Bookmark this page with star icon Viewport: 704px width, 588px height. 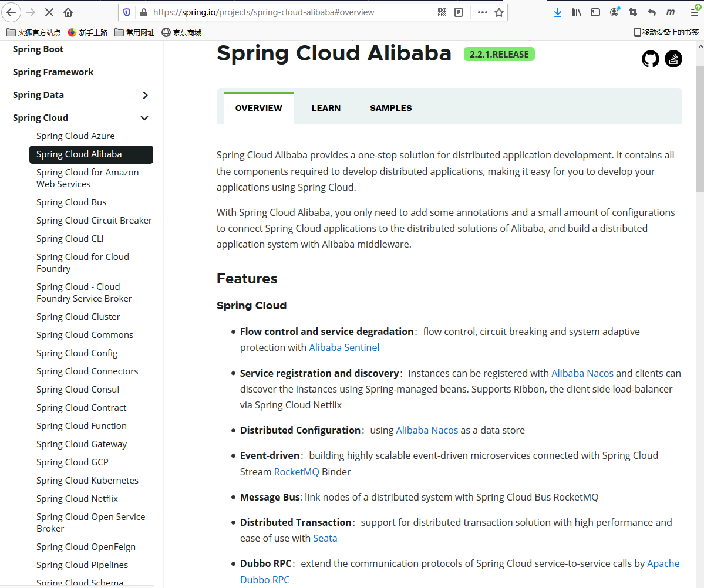pos(499,12)
